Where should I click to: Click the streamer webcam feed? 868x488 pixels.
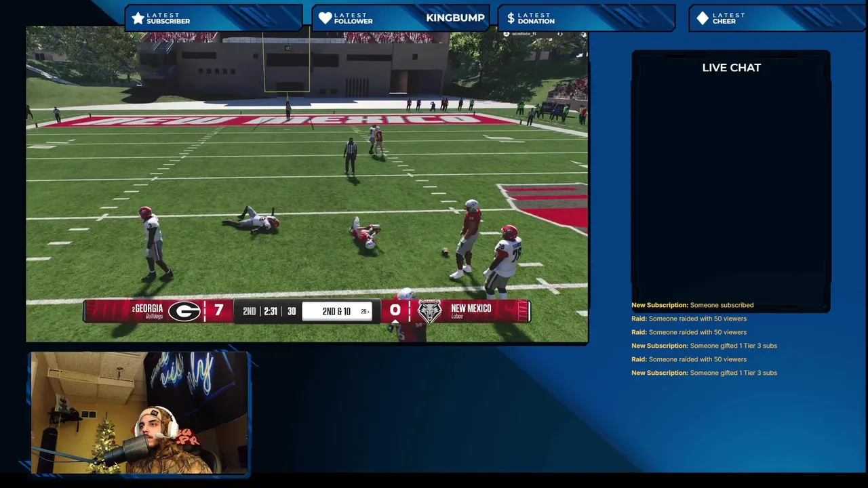coord(140,413)
